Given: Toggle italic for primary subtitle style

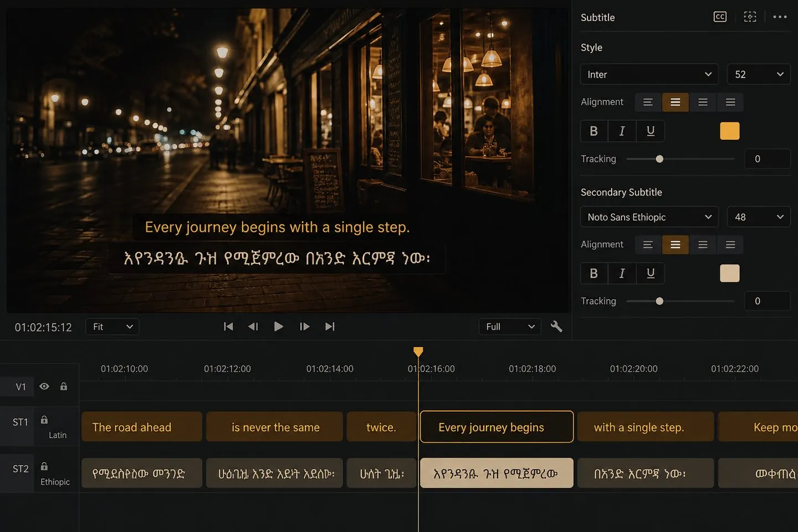Looking at the screenshot, I should pyautogui.click(x=622, y=131).
